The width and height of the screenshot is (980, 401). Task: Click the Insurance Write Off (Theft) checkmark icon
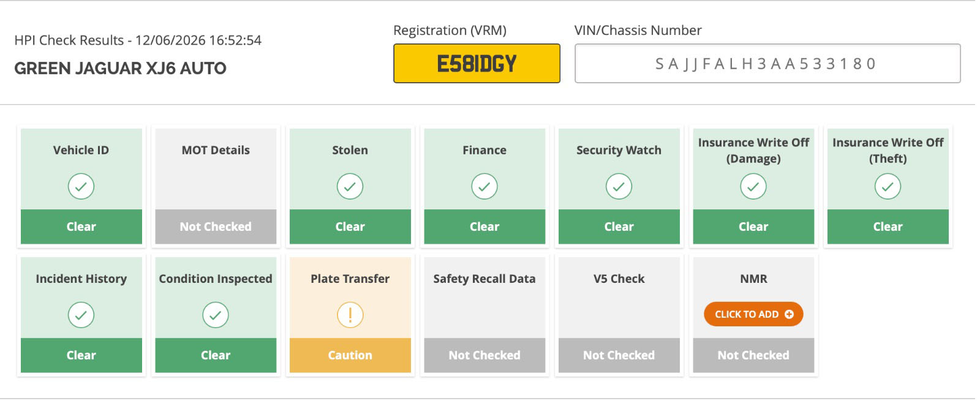(888, 186)
